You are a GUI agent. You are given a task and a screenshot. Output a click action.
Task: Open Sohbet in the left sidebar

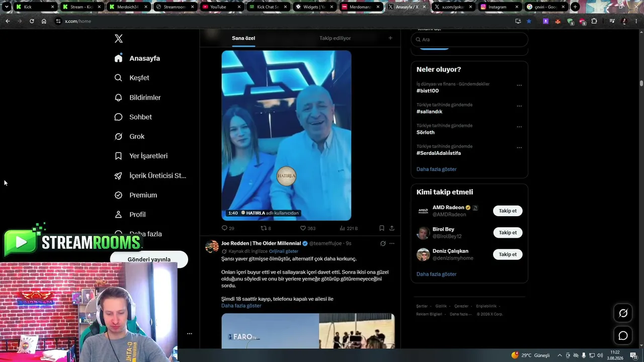(133, 117)
